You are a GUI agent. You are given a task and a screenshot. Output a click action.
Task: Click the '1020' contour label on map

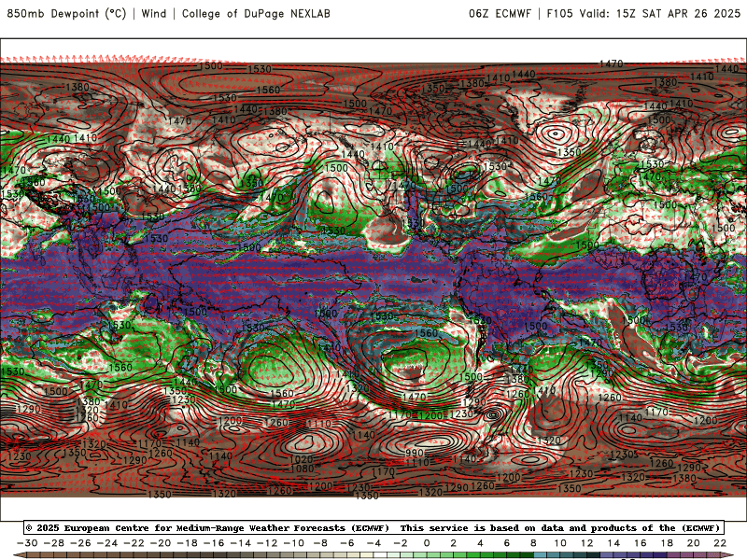click(301, 459)
